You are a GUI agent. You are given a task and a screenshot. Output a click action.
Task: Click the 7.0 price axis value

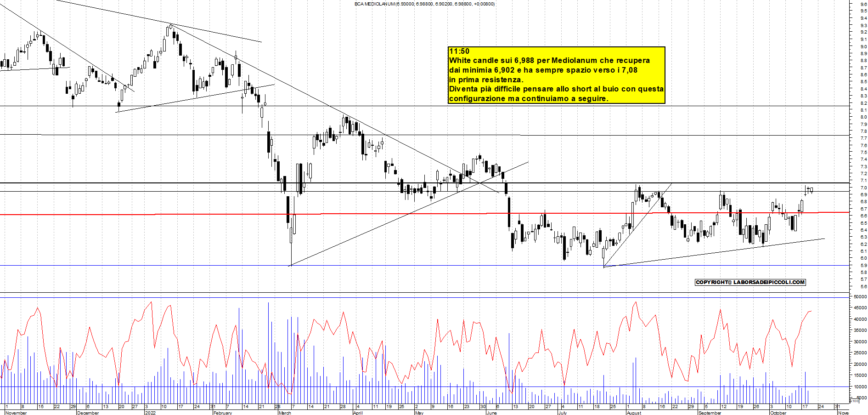[x=863, y=188]
